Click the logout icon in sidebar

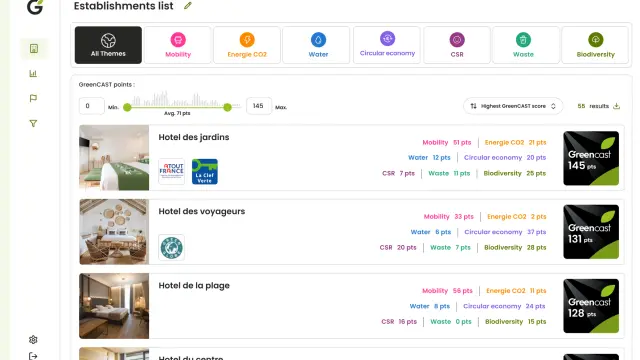pyautogui.click(x=33, y=356)
